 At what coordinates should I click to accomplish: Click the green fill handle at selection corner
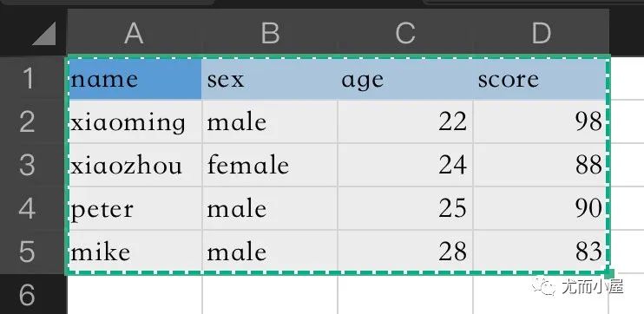(x=609, y=273)
